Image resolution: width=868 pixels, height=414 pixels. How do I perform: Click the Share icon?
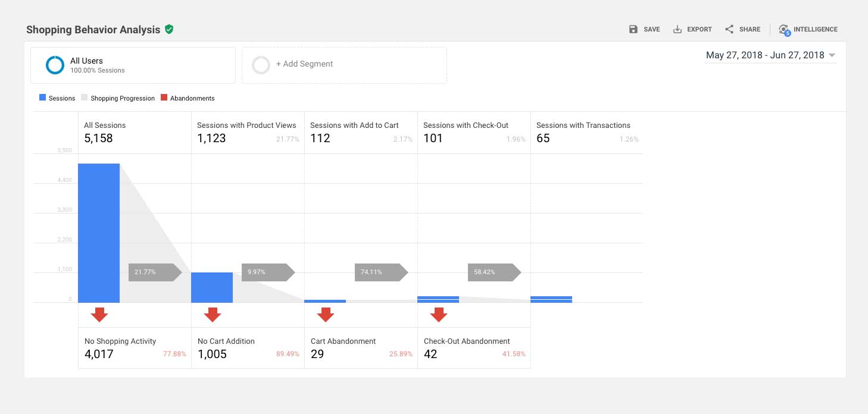click(729, 29)
